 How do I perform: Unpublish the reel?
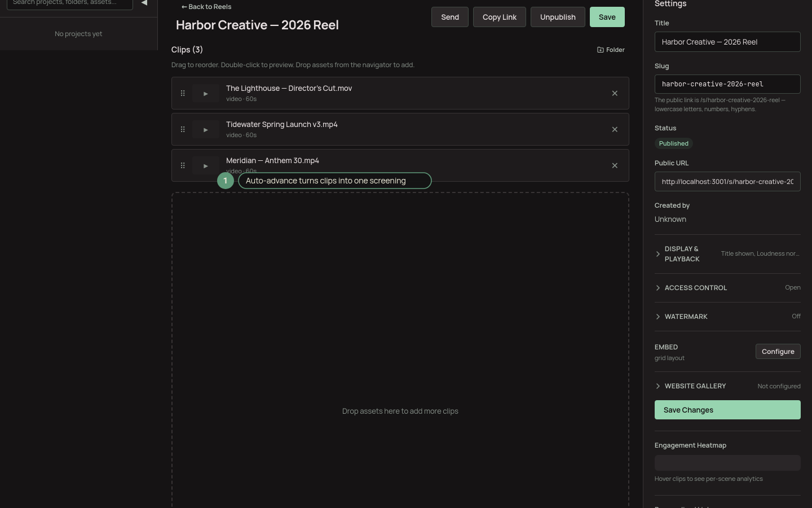click(x=558, y=17)
